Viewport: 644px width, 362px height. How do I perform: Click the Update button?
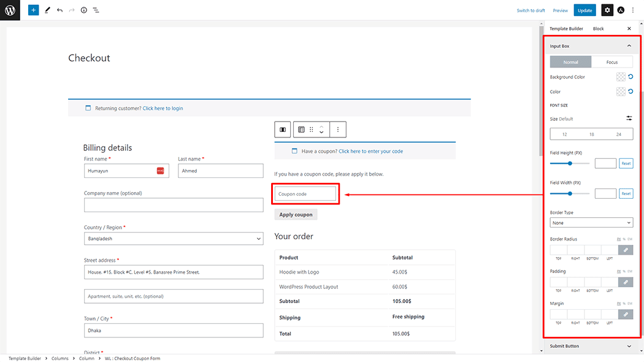(585, 10)
